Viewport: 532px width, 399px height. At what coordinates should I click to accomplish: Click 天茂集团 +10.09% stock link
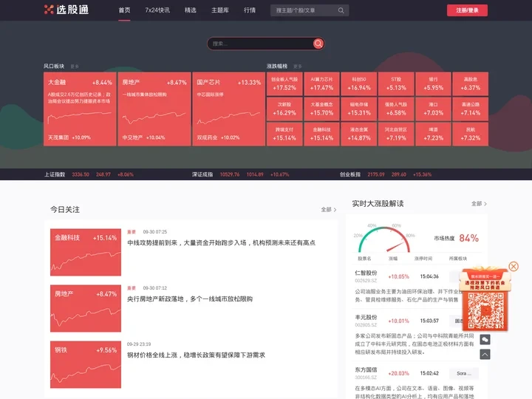coord(69,137)
